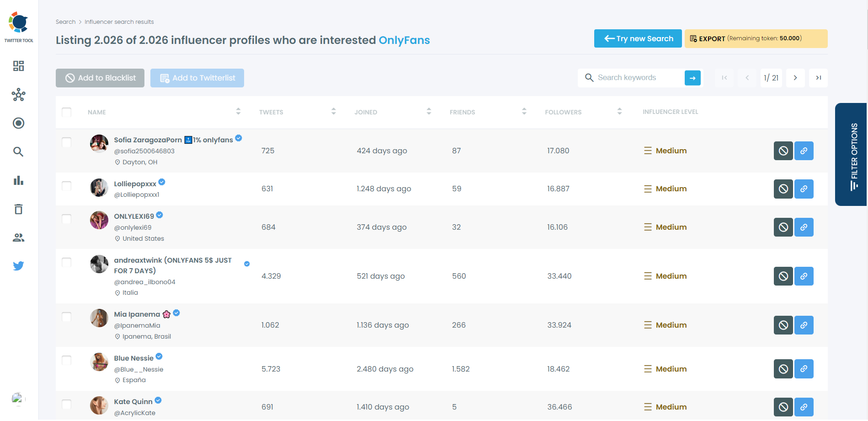Screen dimensions: 868x421
Task: Click Mia Ipanema's profile avatar
Action: pyautogui.click(x=99, y=318)
